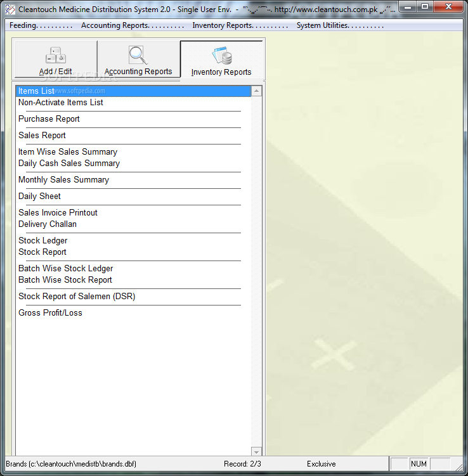Minimize the Cleantouch window
Image resolution: width=468 pixels, height=476 pixels.
(408, 7)
